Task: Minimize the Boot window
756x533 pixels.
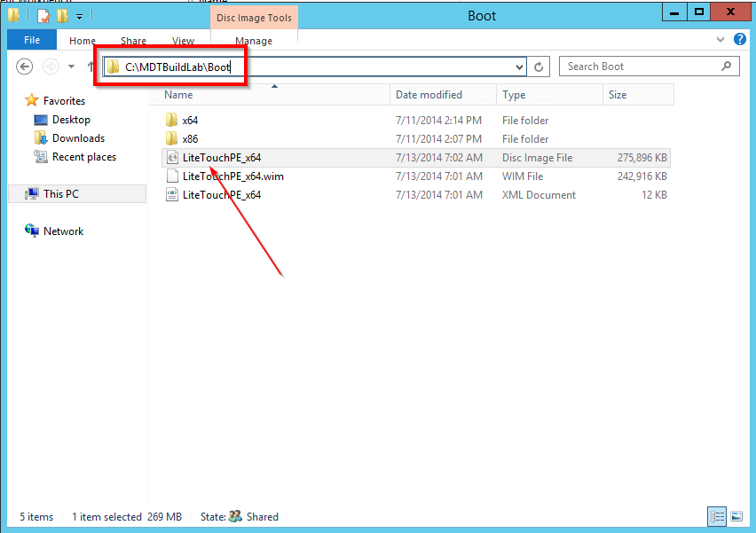Action: [x=674, y=12]
